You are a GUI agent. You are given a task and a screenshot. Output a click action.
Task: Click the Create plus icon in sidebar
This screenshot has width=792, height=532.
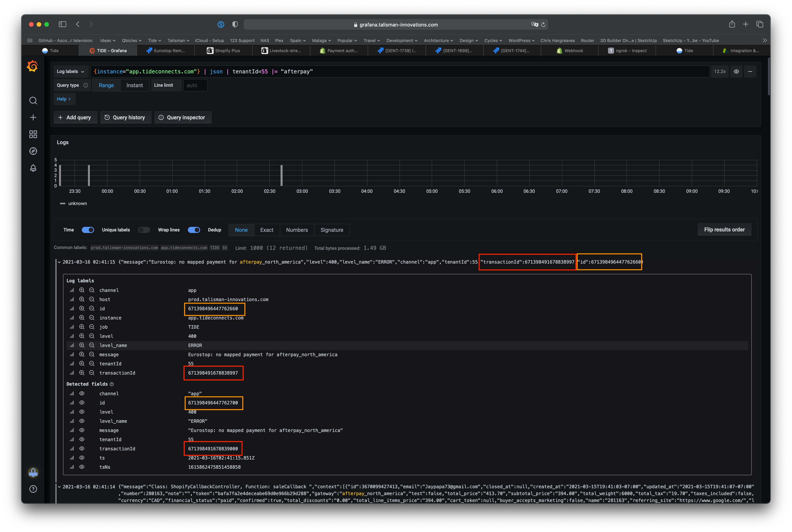[33, 117]
